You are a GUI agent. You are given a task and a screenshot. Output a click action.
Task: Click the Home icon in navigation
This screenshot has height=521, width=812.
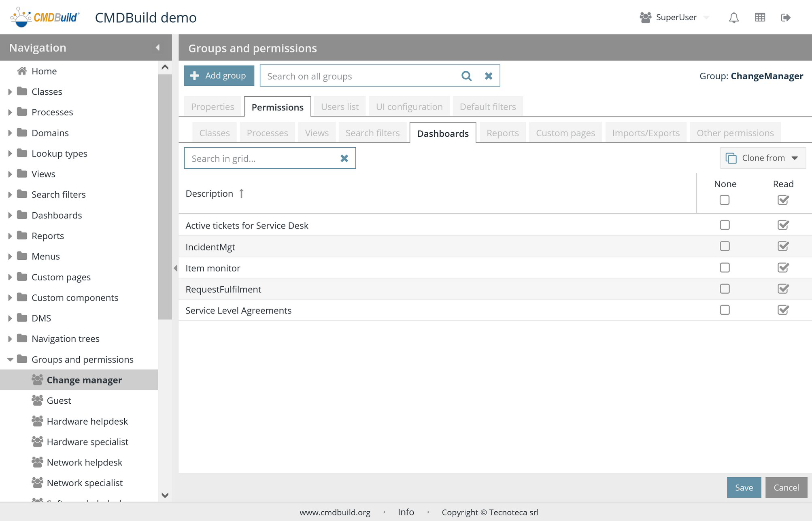tap(22, 71)
